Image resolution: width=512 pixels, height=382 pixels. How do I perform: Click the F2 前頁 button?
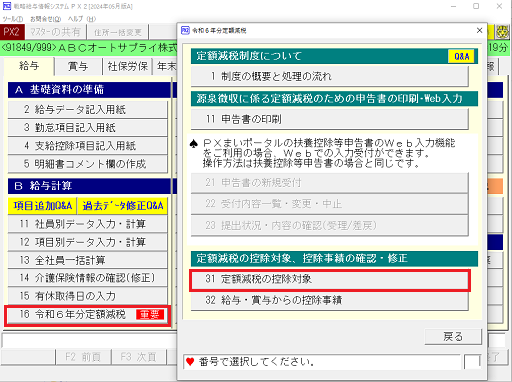click(x=83, y=357)
